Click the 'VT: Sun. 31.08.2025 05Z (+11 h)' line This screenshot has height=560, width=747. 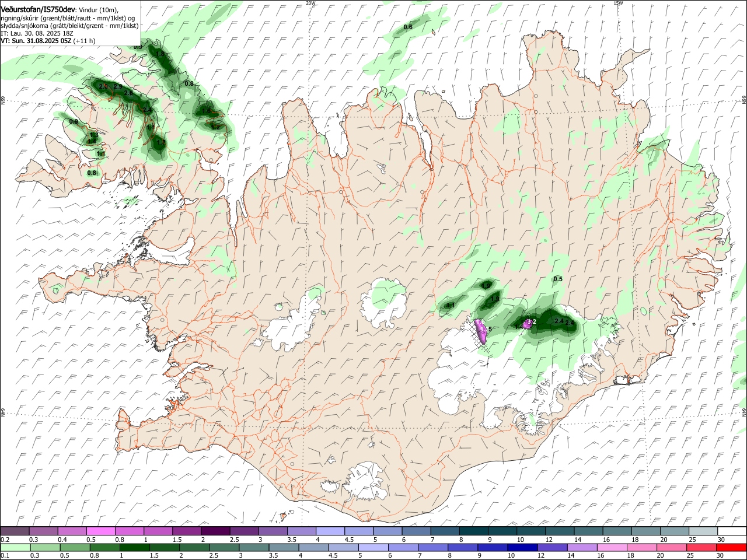tap(48, 41)
